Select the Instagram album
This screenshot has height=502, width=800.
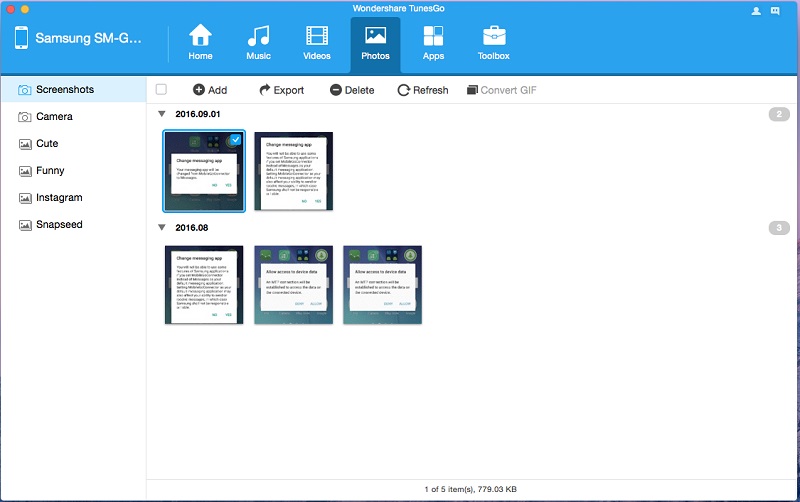click(x=59, y=198)
